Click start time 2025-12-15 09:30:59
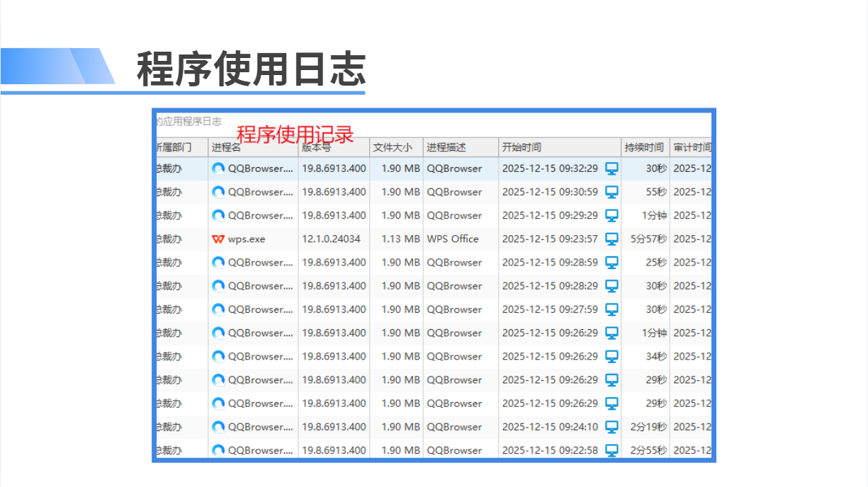Image resolution: width=868 pixels, height=487 pixels. click(x=550, y=192)
